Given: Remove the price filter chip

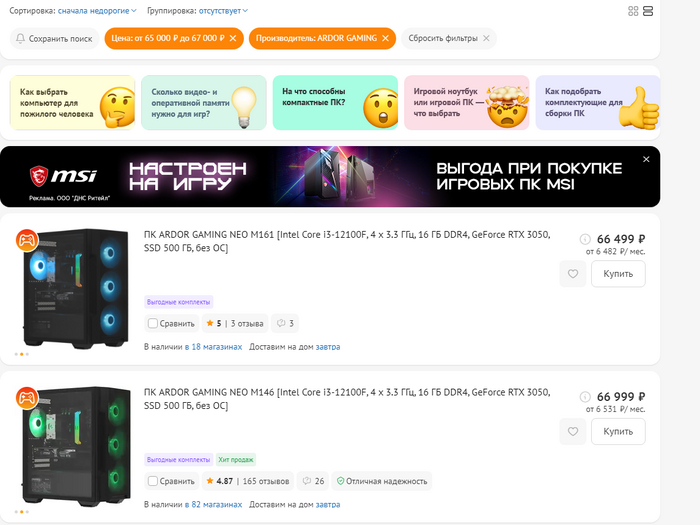Looking at the screenshot, I should 233,38.
